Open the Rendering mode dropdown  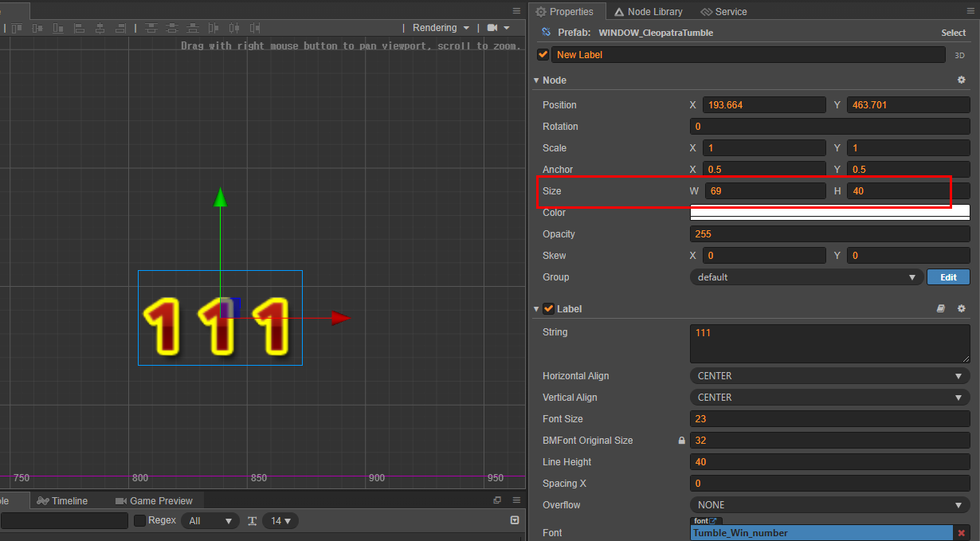tap(441, 28)
